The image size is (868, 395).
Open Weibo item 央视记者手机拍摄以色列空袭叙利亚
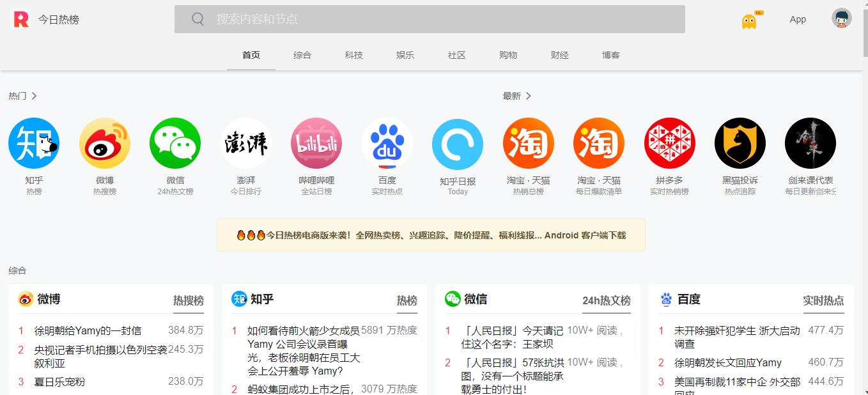coord(100,357)
